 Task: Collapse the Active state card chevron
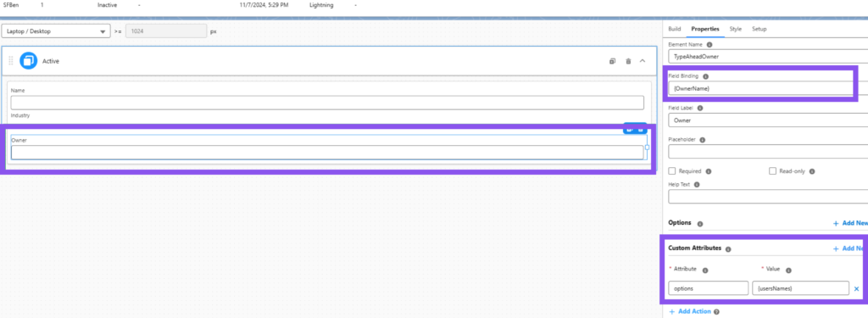(643, 61)
